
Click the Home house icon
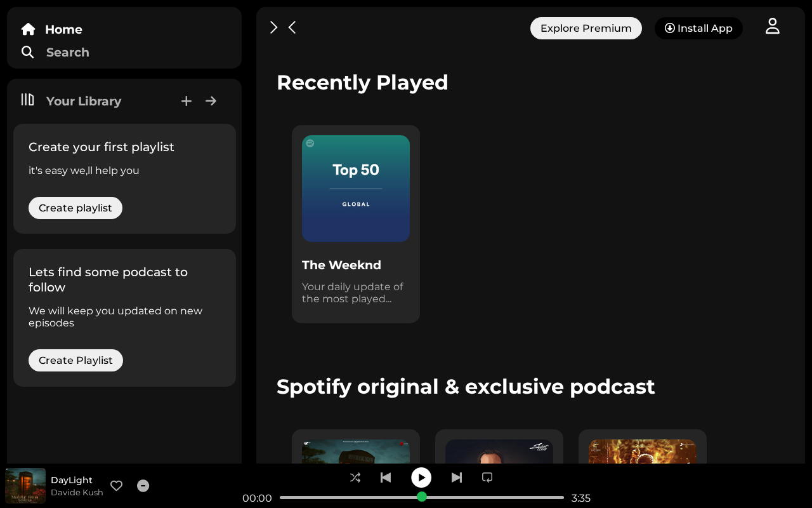pos(28,29)
